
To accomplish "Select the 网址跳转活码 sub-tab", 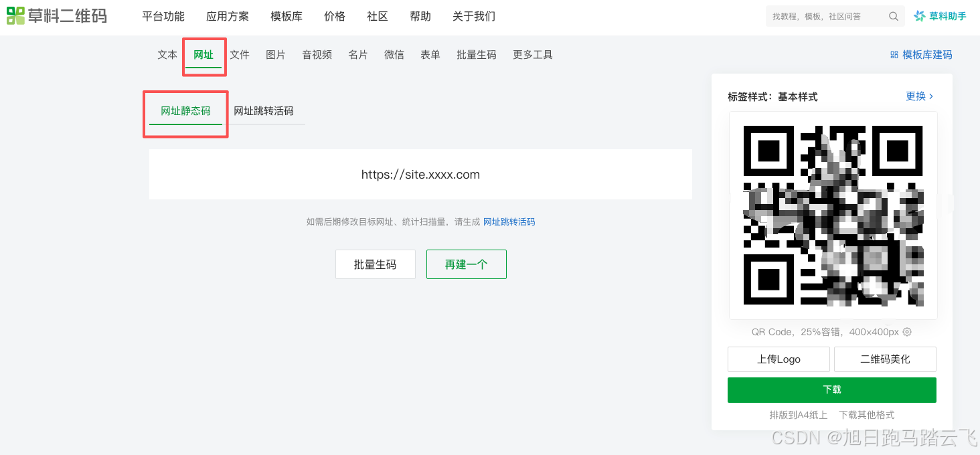I will pyautogui.click(x=264, y=111).
